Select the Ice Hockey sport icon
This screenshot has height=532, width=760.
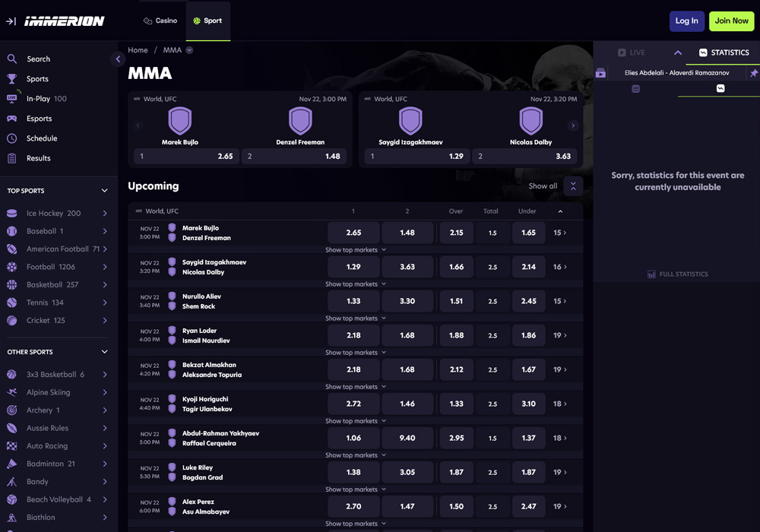tap(12, 213)
